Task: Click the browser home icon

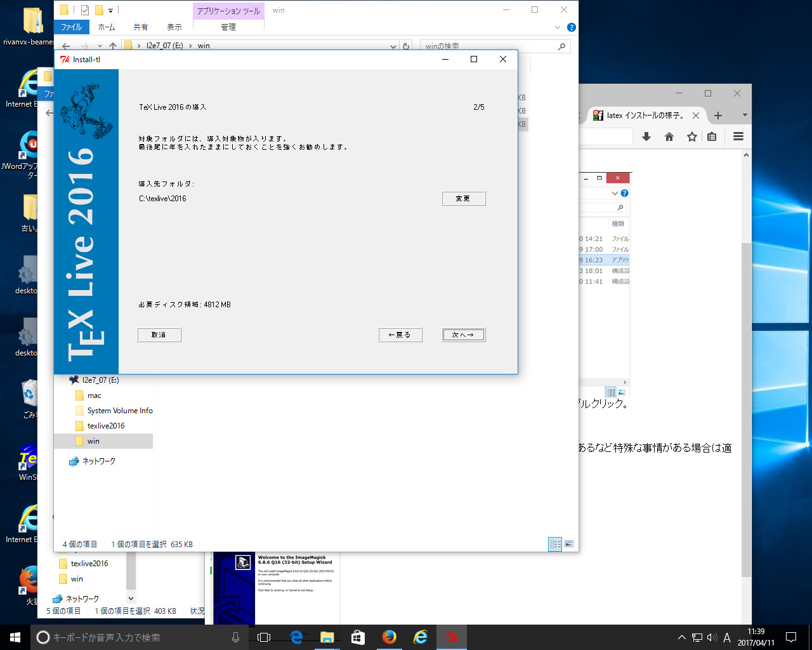Action: tap(669, 136)
